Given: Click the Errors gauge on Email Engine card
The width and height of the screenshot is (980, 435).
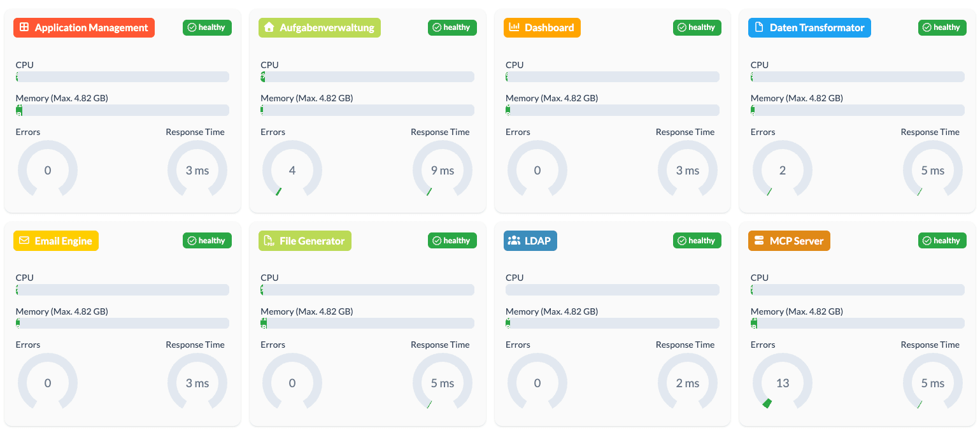Looking at the screenshot, I should (48, 383).
